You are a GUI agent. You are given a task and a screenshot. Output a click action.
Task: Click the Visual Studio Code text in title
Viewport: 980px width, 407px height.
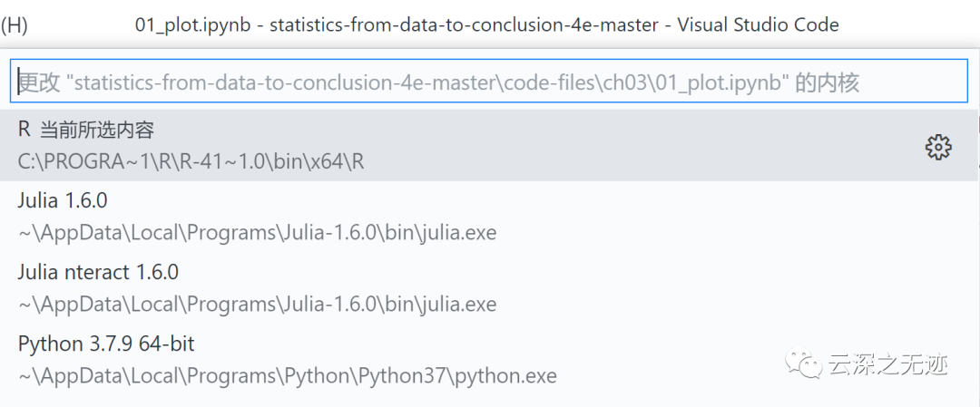[x=758, y=24]
